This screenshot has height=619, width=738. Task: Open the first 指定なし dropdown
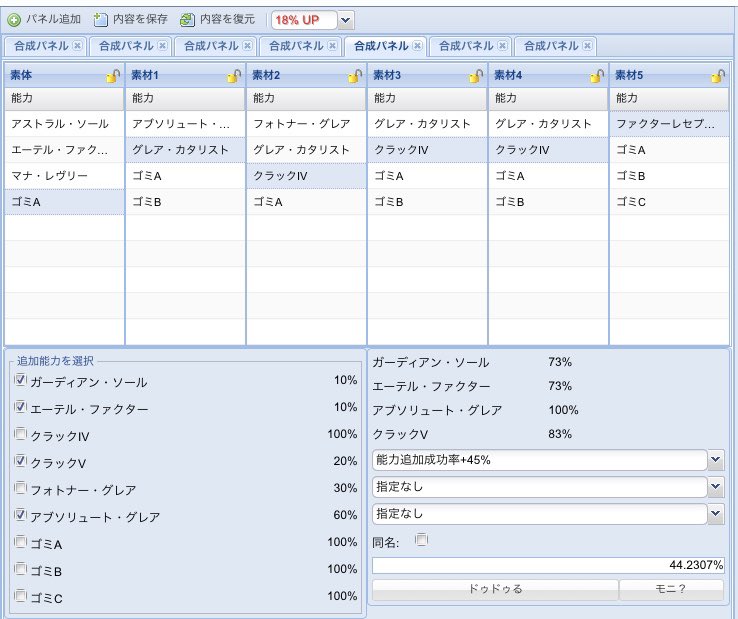(x=716, y=487)
